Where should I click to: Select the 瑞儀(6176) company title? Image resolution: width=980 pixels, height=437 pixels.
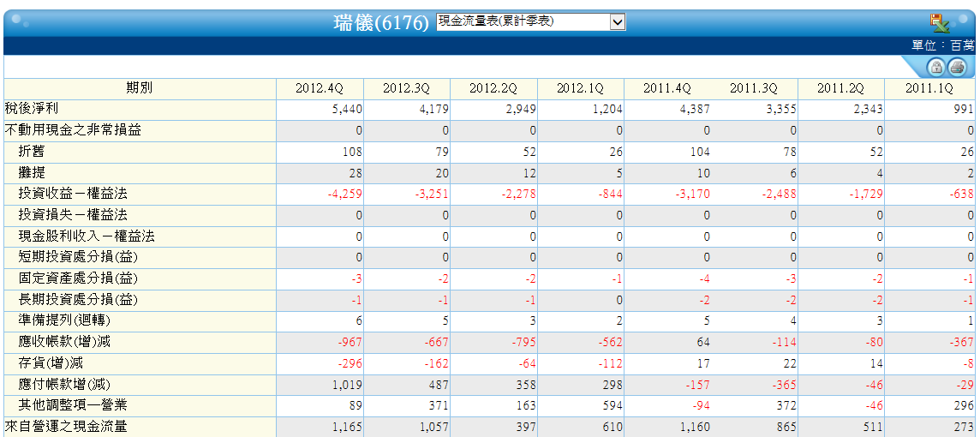pyautogui.click(x=382, y=23)
